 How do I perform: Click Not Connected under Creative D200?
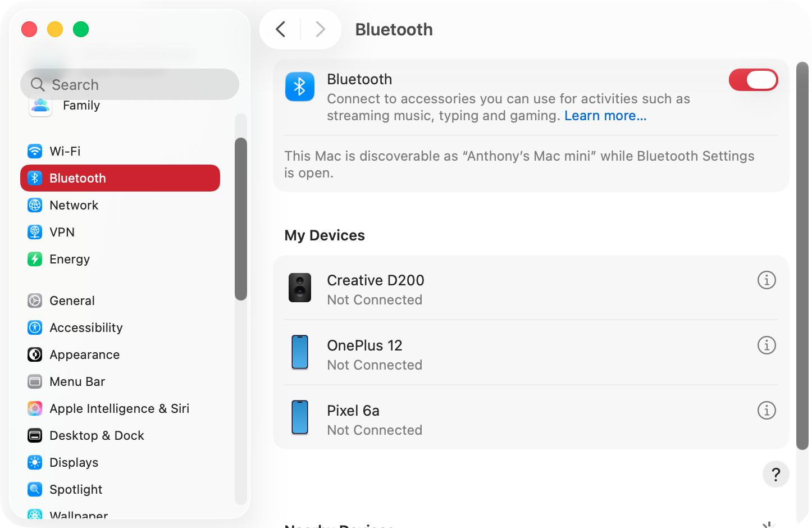(x=375, y=300)
